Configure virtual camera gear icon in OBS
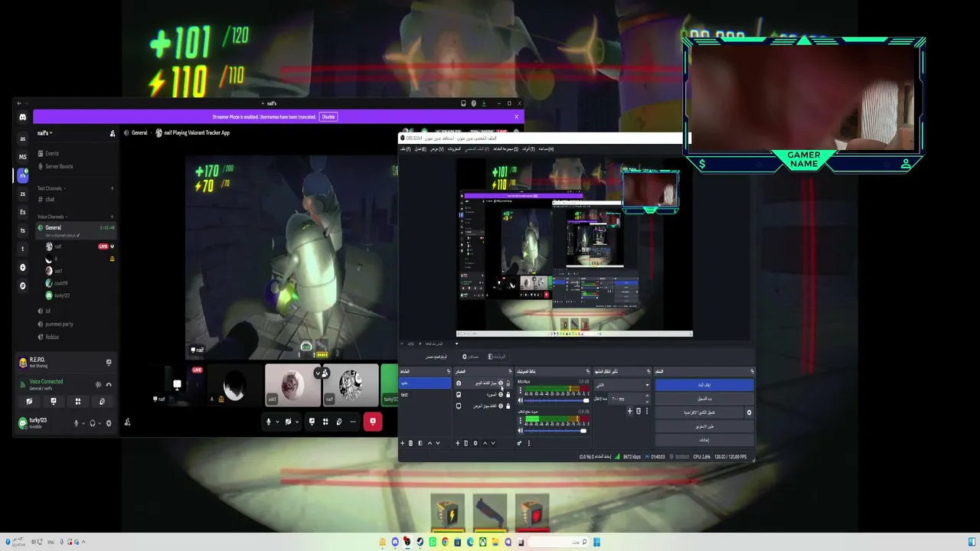This screenshot has height=551, width=980. [749, 412]
